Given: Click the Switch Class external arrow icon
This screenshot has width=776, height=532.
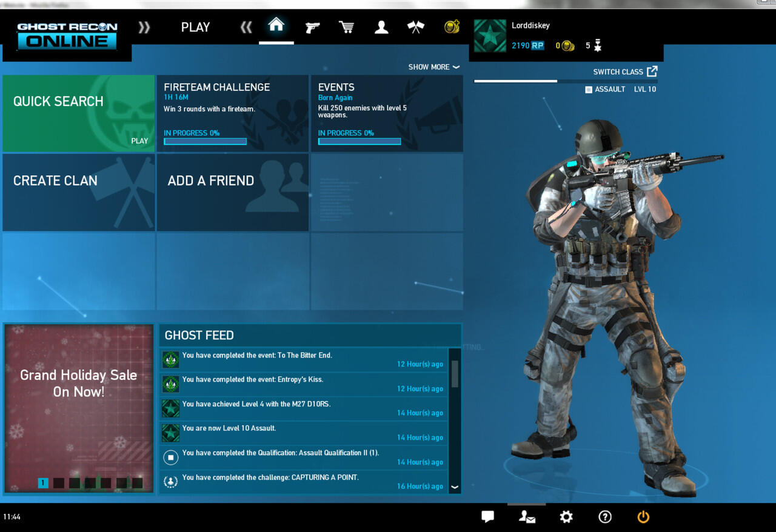Looking at the screenshot, I should click(x=652, y=71).
